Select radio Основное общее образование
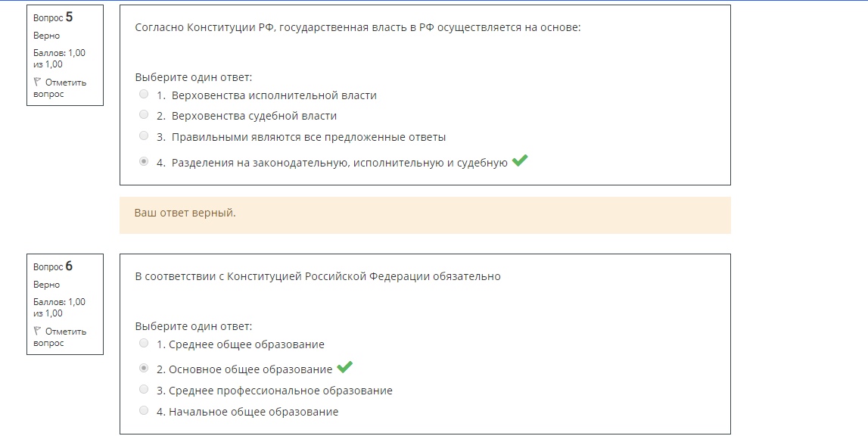This screenshot has width=868, height=436. pos(144,368)
